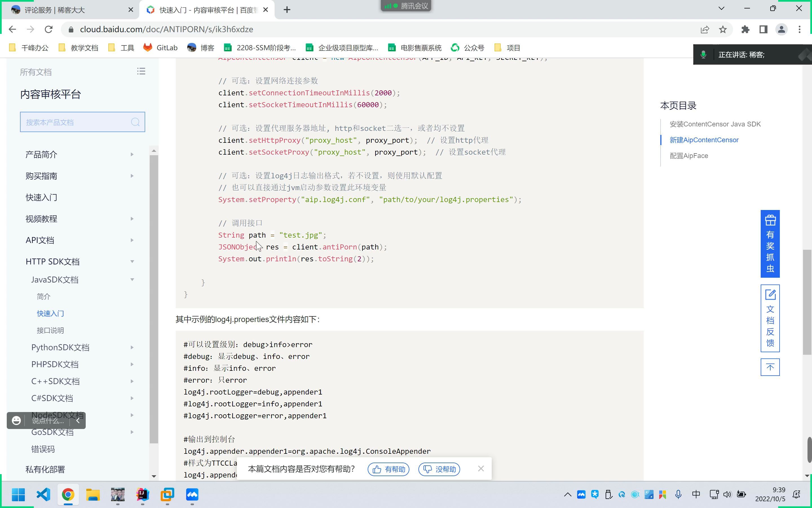Click the search magnifier icon

(135, 122)
